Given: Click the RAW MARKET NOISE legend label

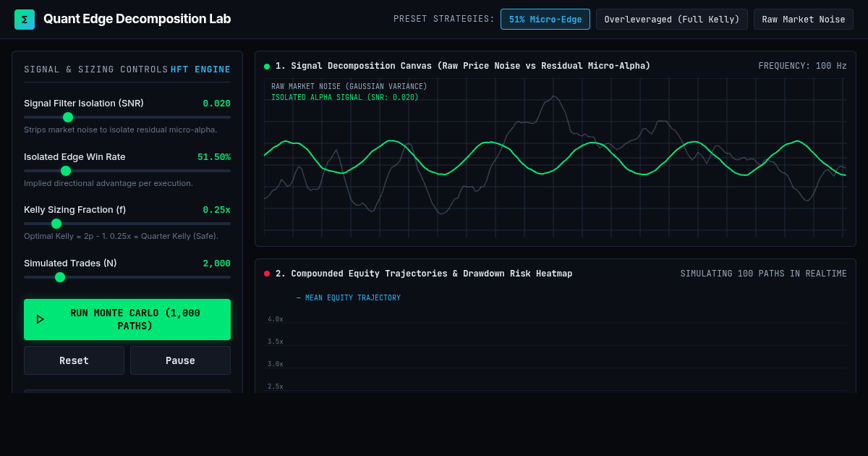Looking at the screenshot, I should pyautogui.click(x=349, y=87).
